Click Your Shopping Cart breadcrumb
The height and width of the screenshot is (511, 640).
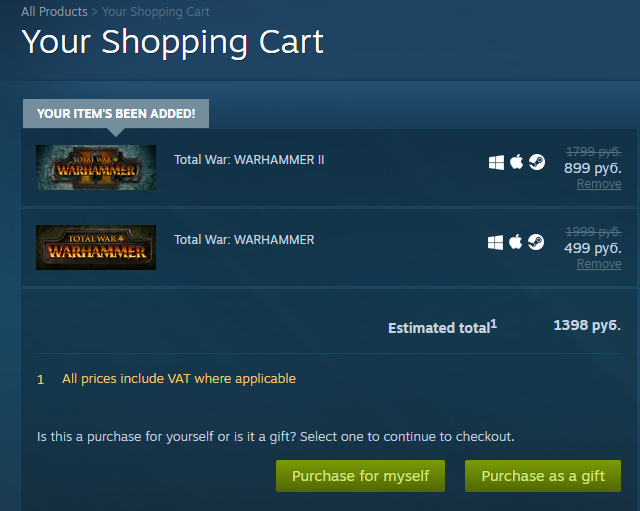pyautogui.click(x=156, y=12)
